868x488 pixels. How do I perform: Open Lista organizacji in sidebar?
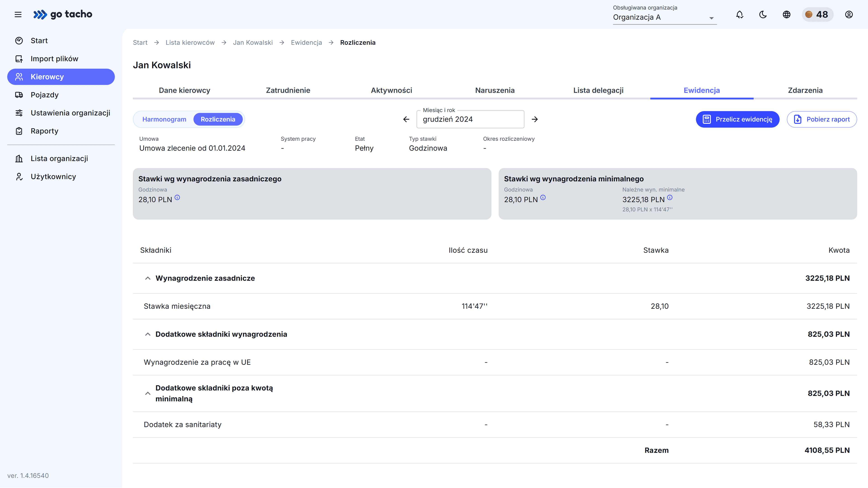coord(61,159)
